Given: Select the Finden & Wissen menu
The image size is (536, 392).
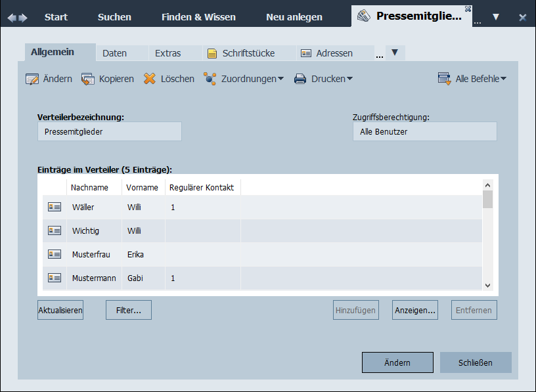Looking at the screenshot, I should [x=198, y=17].
